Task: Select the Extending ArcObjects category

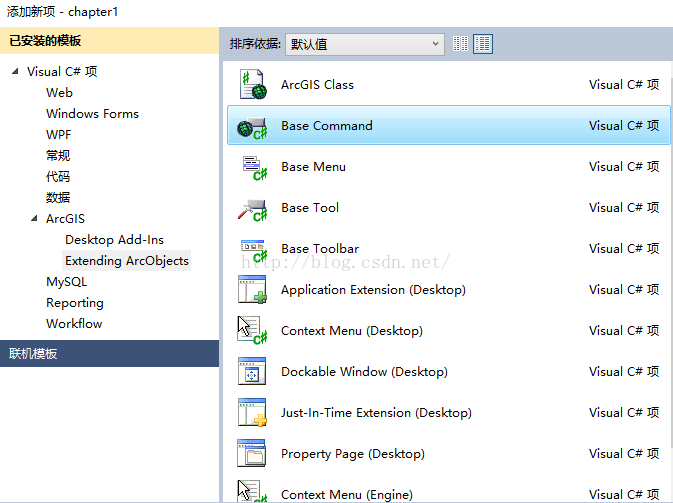Action: point(127,261)
